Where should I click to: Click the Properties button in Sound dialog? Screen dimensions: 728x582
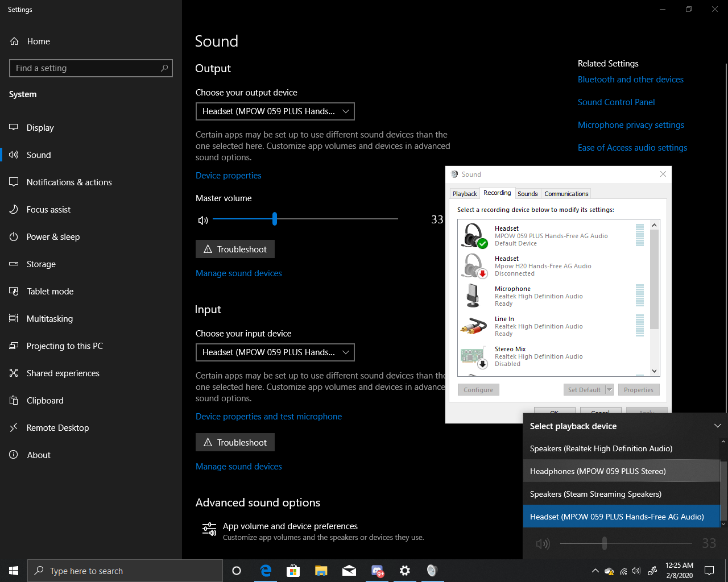coord(639,390)
